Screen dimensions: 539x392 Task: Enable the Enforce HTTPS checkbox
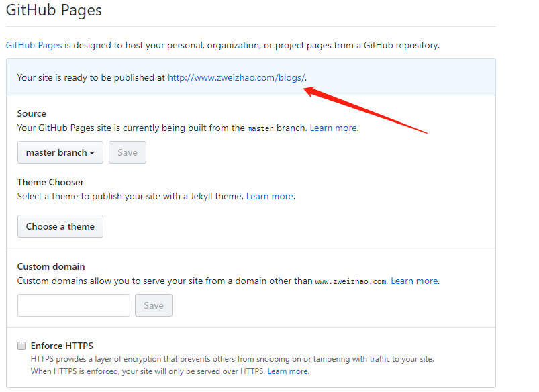pos(22,346)
